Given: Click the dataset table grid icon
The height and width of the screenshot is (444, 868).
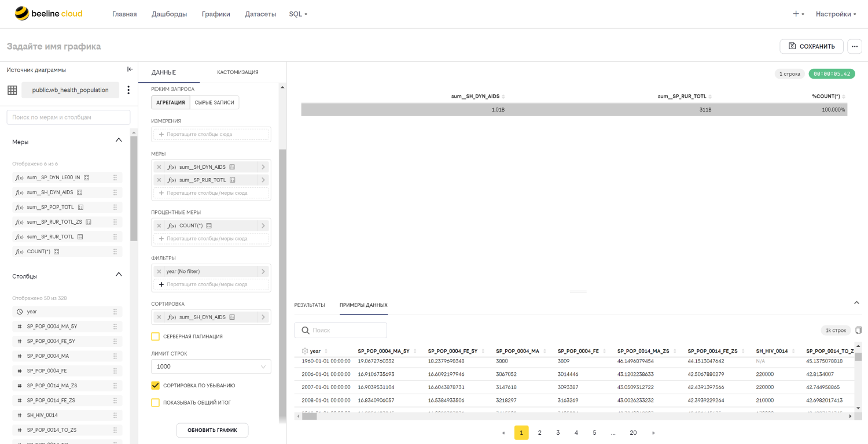Looking at the screenshot, I should (12, 90).
